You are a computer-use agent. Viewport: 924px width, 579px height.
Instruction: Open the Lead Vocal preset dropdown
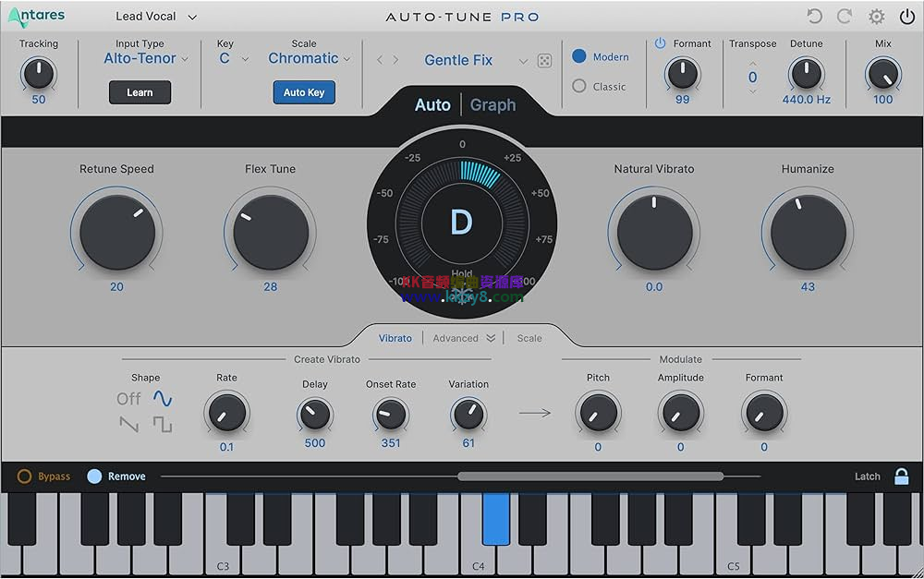coord(155,16)
